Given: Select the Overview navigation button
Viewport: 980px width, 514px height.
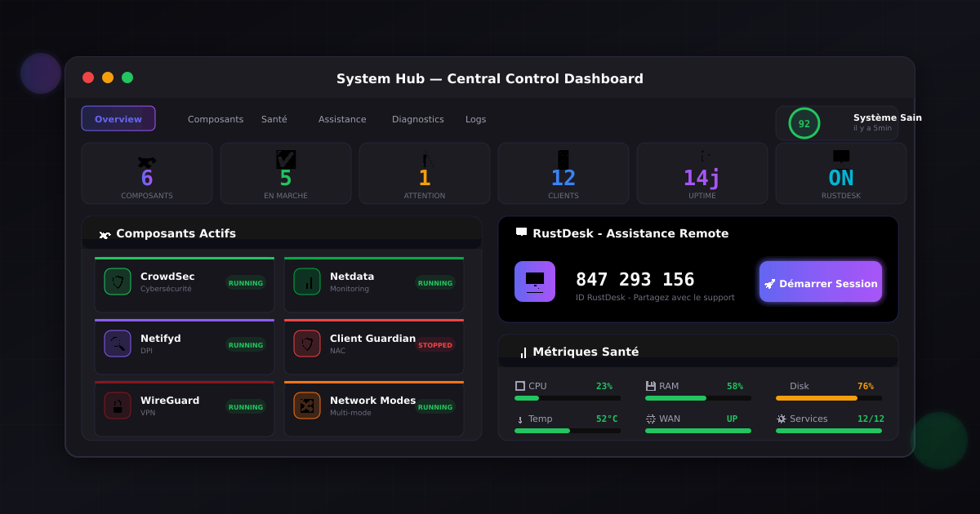Looking at the screenshot, I should click(118, 118).
